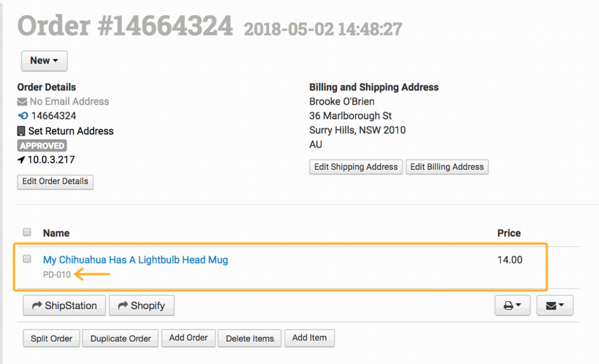Click the Delete Items button
Screen dimensions: 599x364
coord(250,338)
